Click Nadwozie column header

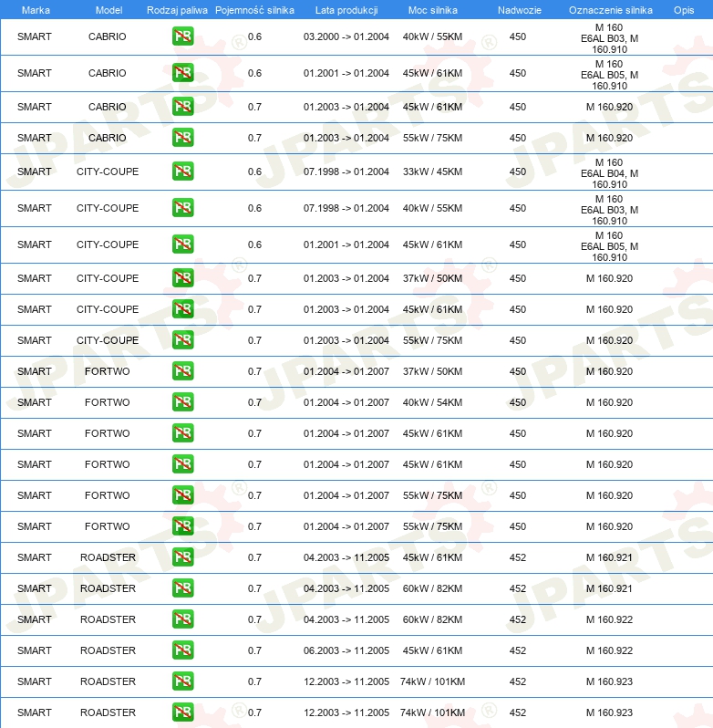[x=520, y=10]
